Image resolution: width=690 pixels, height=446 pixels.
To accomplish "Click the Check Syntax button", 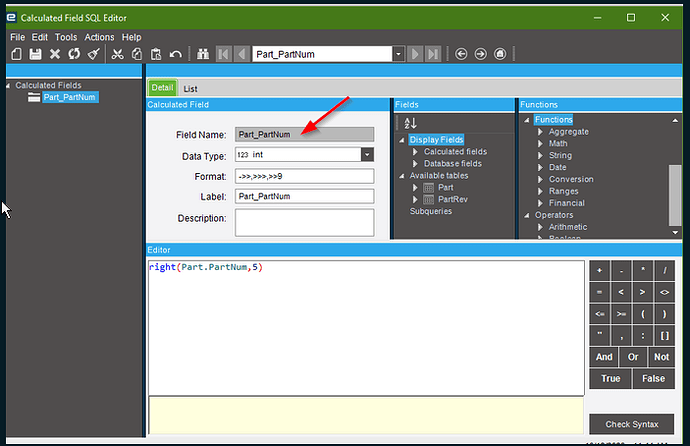I will (x=631, y=424).
